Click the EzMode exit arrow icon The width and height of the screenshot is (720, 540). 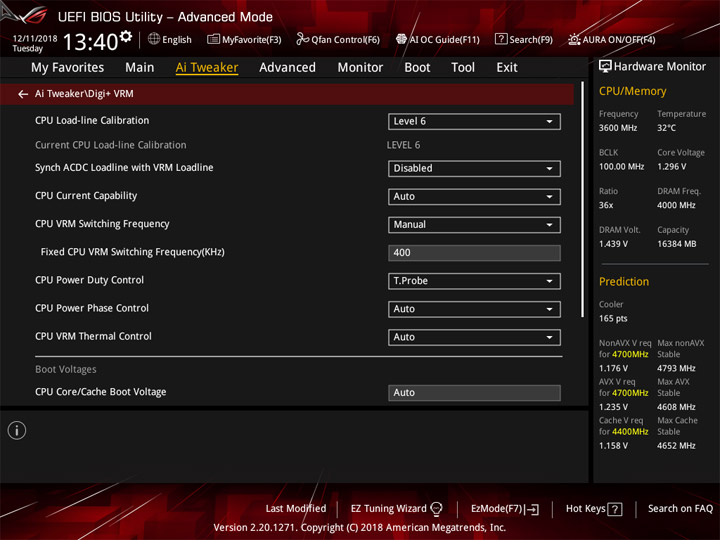pos(533,509)
